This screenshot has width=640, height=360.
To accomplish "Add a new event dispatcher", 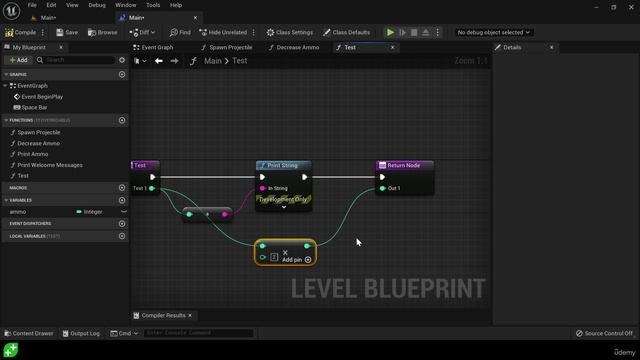I will [122, 224].
